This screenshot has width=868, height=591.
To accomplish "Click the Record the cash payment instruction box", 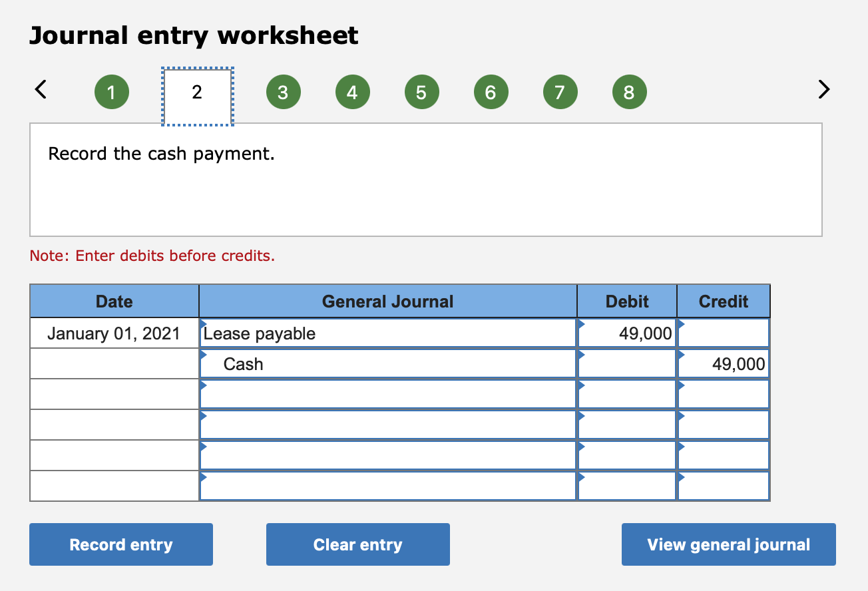I will tap(426, 180).
